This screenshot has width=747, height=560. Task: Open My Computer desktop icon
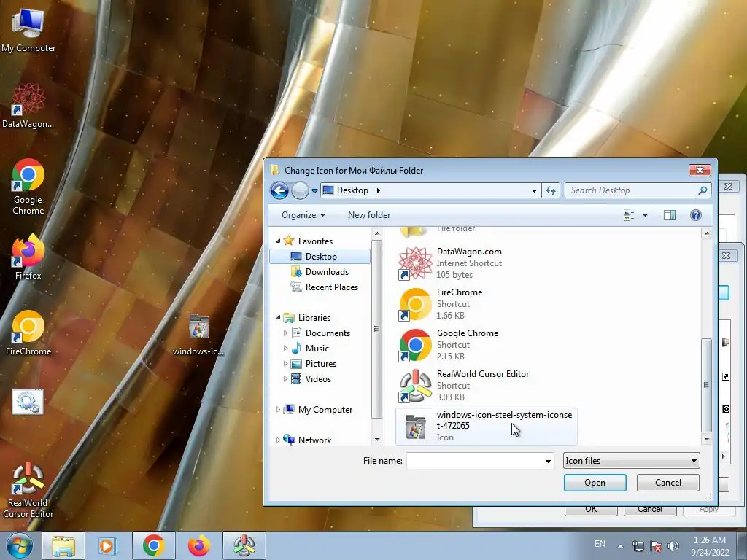tap(28, 29)
